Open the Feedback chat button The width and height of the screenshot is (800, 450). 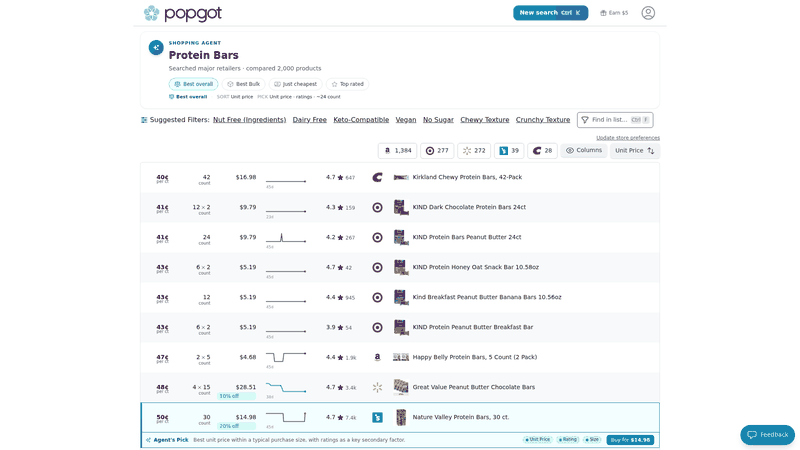(x=767, y=435)
